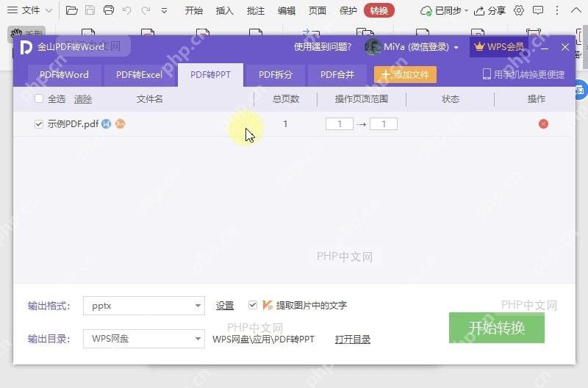
Task: Open the 插入 tab
Action: [x=225, y=10]
